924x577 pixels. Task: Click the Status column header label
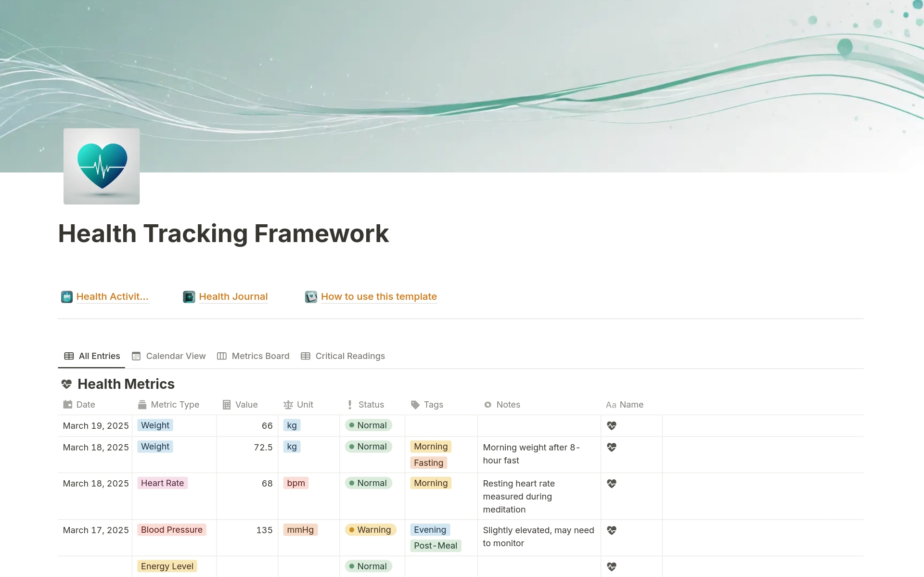[x=371, y=405]
